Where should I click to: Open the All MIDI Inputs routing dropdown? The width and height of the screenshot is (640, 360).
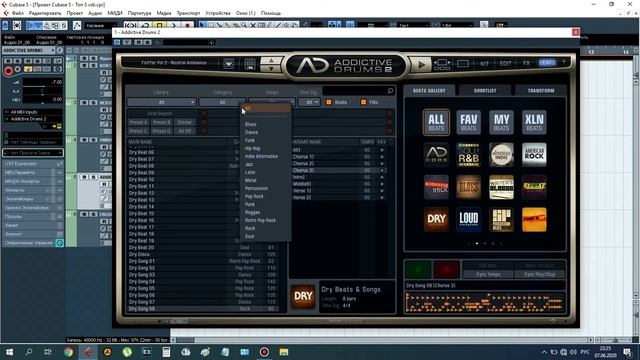point(33,112)
